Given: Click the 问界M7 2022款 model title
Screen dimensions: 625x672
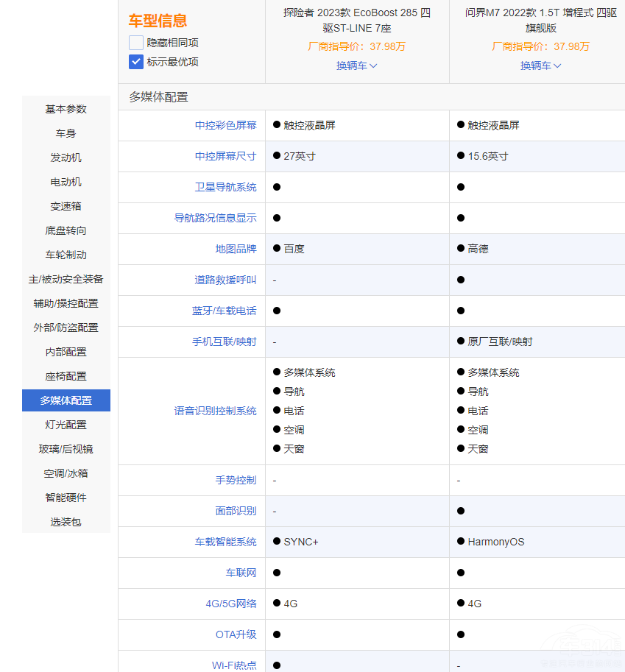Looking at the screenshot, I should point(541,21).
